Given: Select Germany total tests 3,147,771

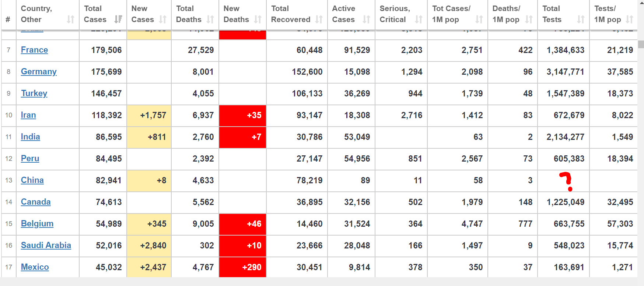Looking at the screenshot, I should [566, 72].
